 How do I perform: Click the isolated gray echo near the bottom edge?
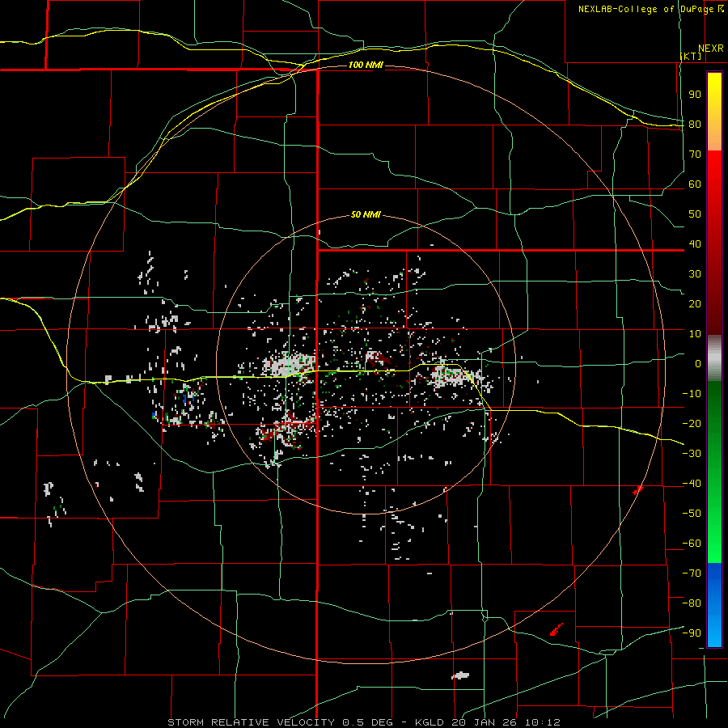coord(460,675)
